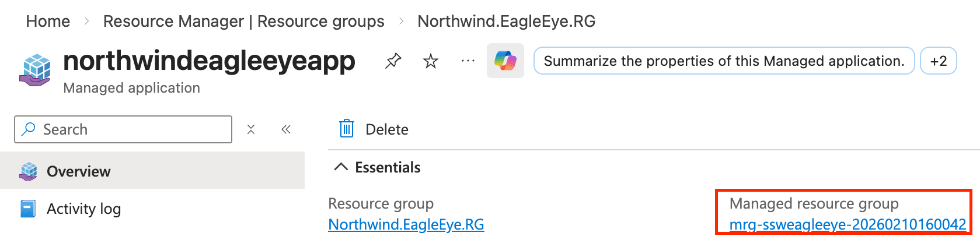Navigate to Resource Manager | Resource groups breadcrumb
Screen dimensions: 980x236
(x=243, y=22)
